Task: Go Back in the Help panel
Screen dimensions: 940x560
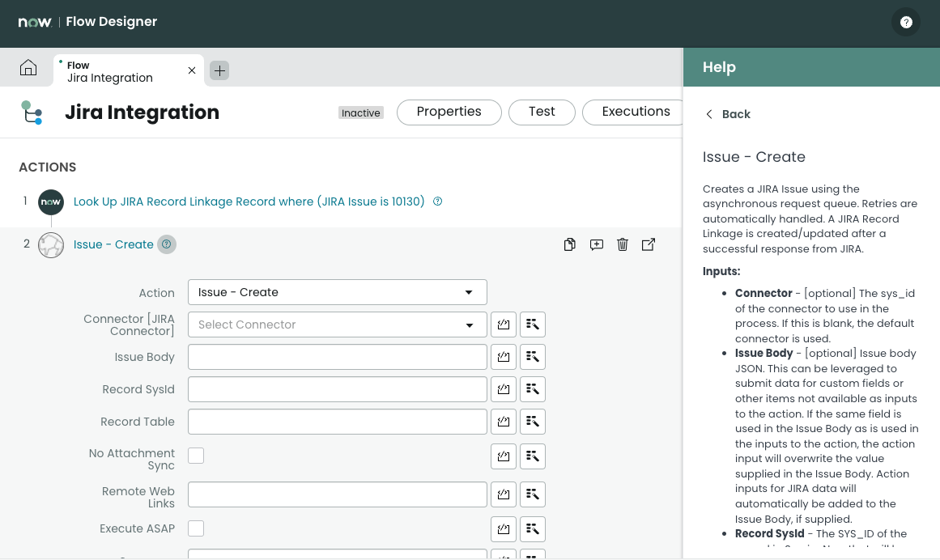Action: (728, 114)
